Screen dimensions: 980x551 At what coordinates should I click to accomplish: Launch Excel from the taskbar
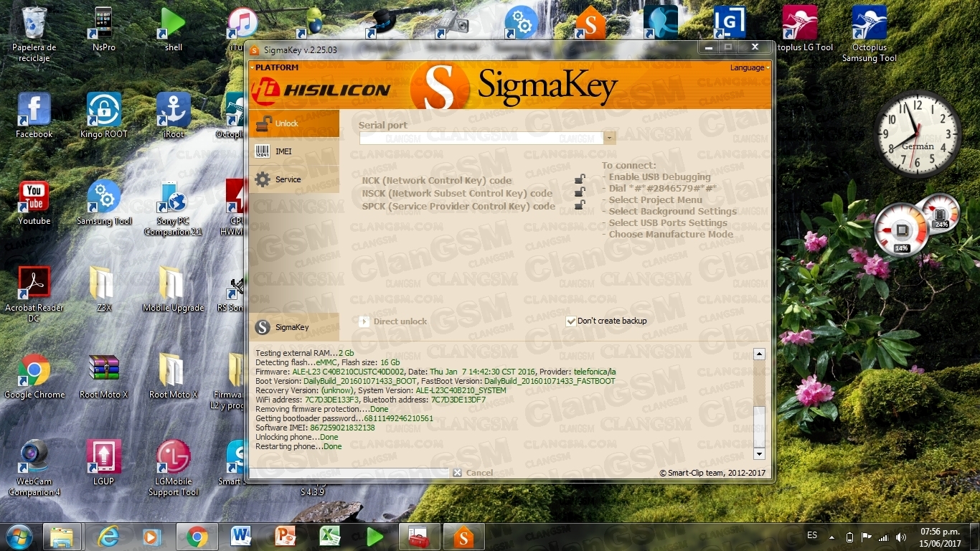coord(329,537)
